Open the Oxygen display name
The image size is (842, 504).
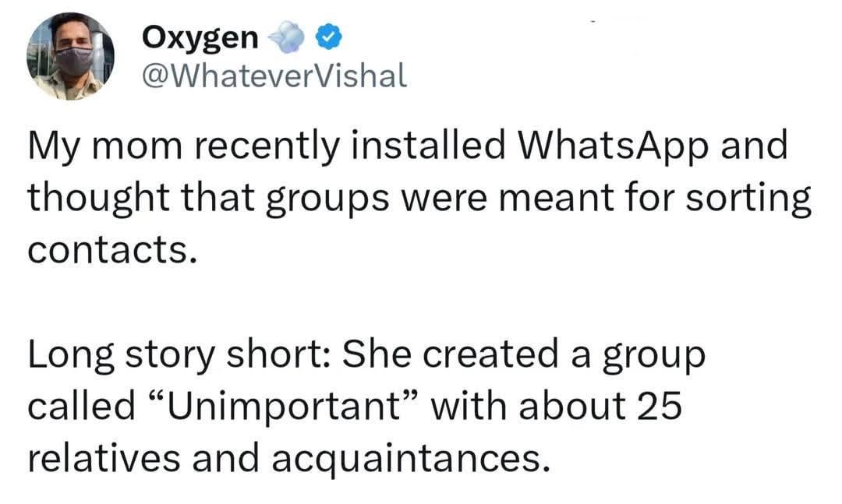[200, 37]
